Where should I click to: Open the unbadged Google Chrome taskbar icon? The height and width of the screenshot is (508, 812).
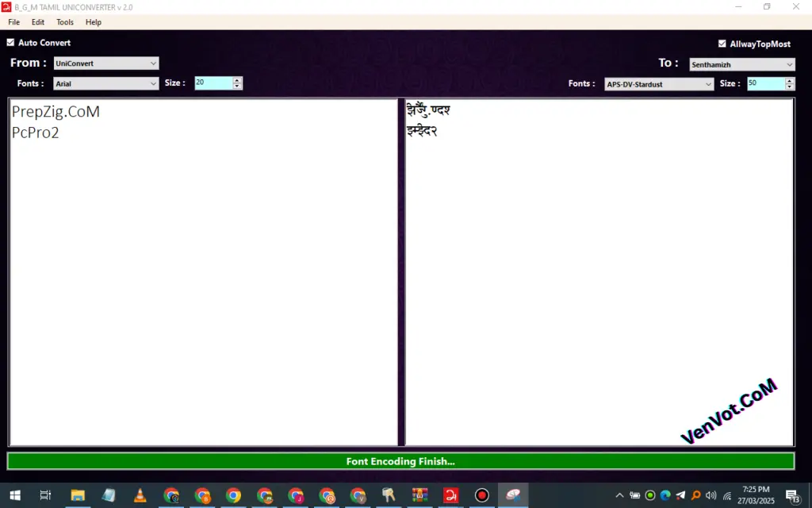(234, 495)
